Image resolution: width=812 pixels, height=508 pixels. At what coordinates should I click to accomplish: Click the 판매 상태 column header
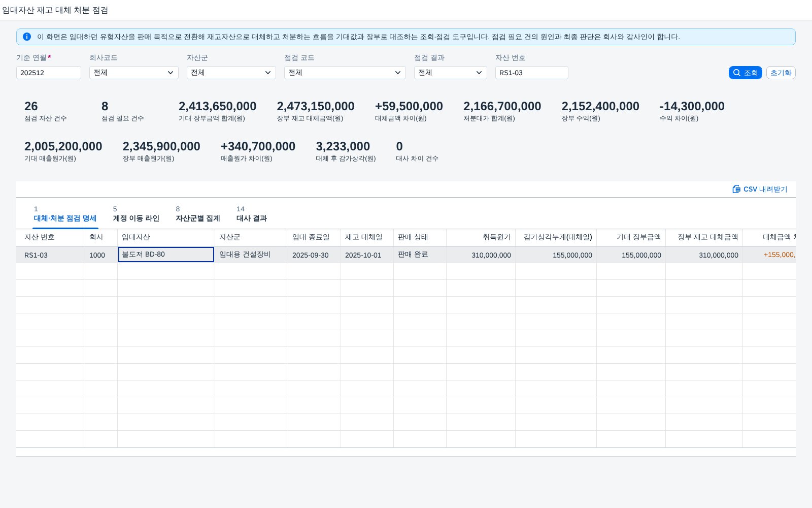[x=420, y=237]
